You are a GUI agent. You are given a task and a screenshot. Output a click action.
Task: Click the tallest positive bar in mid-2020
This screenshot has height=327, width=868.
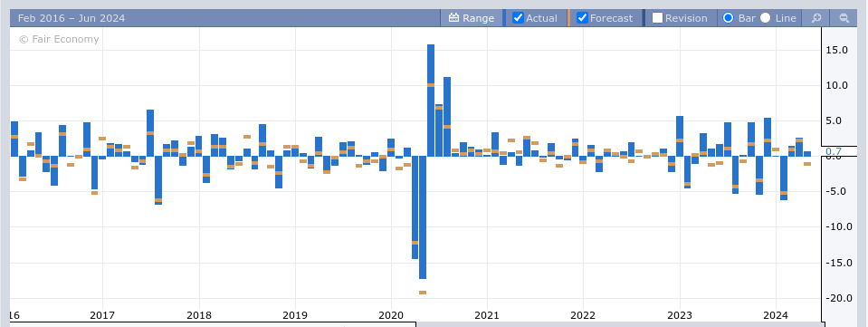(431, 101)
